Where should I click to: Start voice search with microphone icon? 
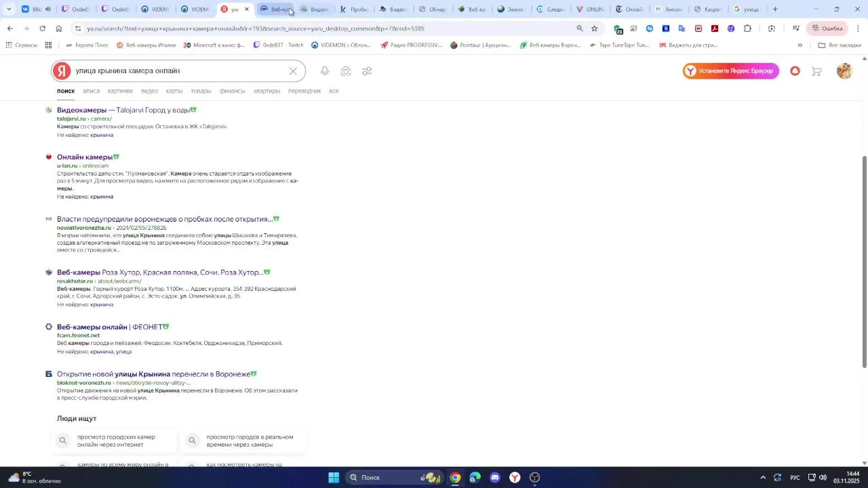(x=325, y=71)
